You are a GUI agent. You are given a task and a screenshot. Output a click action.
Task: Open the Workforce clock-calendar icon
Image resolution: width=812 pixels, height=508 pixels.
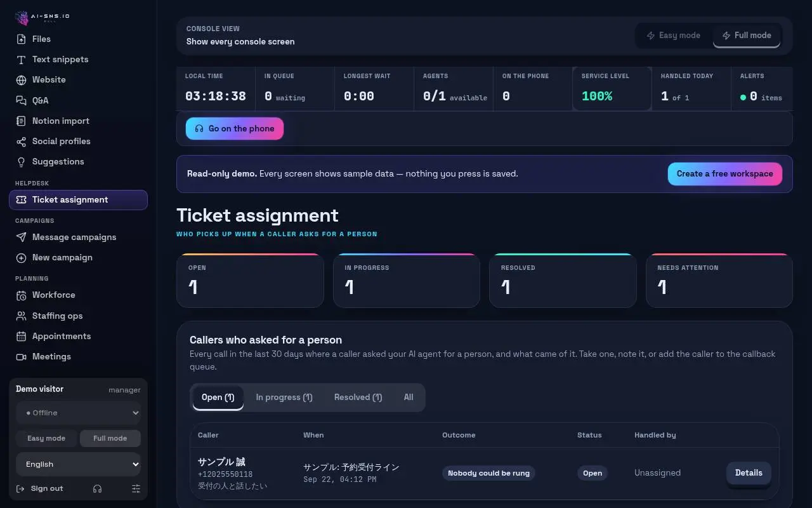pos(21,295)
